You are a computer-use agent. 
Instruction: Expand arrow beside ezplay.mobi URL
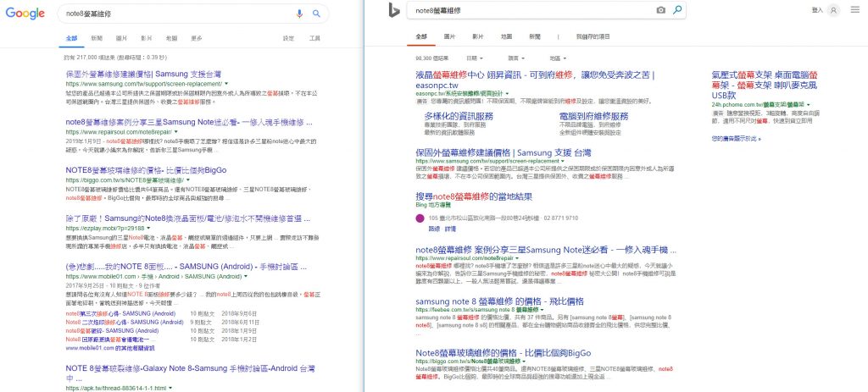click(149, 228)
